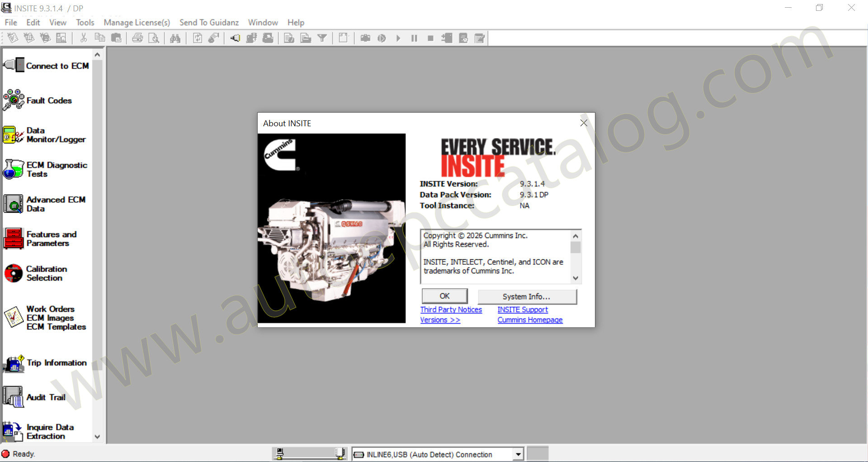Click the Play button in the toolbar
The image size is (868, 462).
(398, 38)
